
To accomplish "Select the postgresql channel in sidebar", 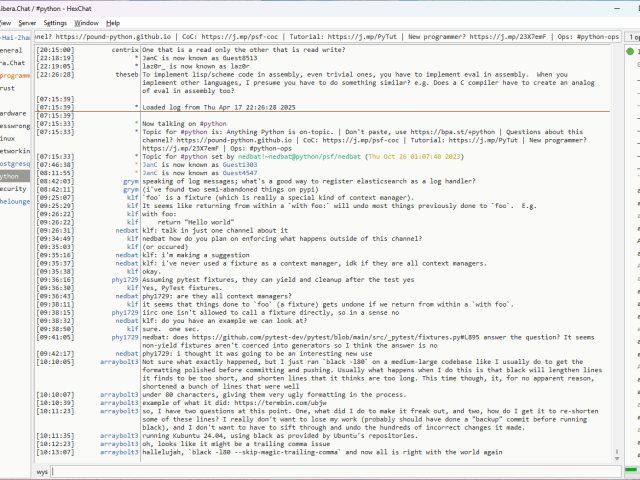I will [15, 163].
